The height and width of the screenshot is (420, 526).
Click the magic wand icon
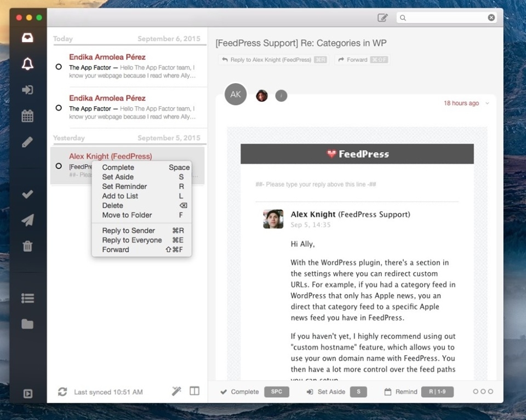tap(176, 391)
